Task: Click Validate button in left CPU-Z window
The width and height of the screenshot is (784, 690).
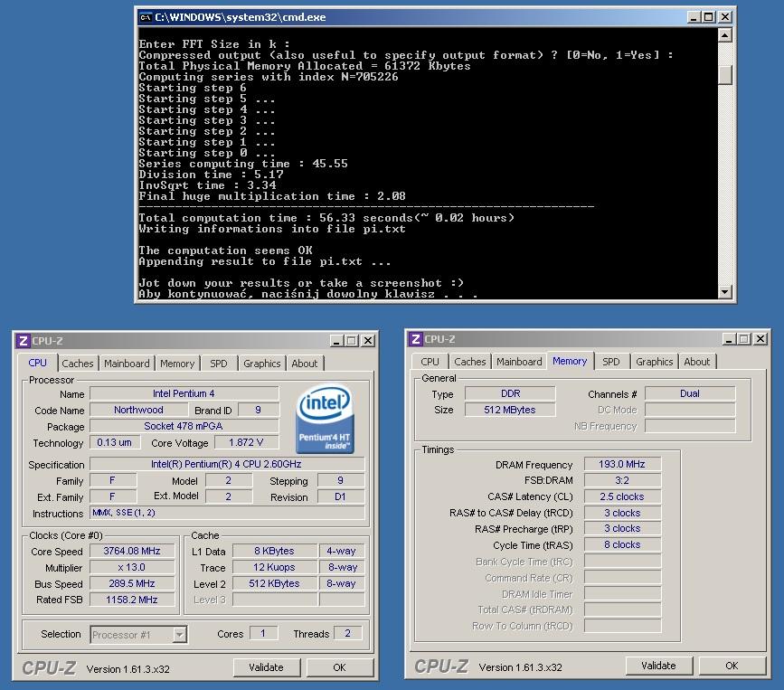Action: click(267, 667)
